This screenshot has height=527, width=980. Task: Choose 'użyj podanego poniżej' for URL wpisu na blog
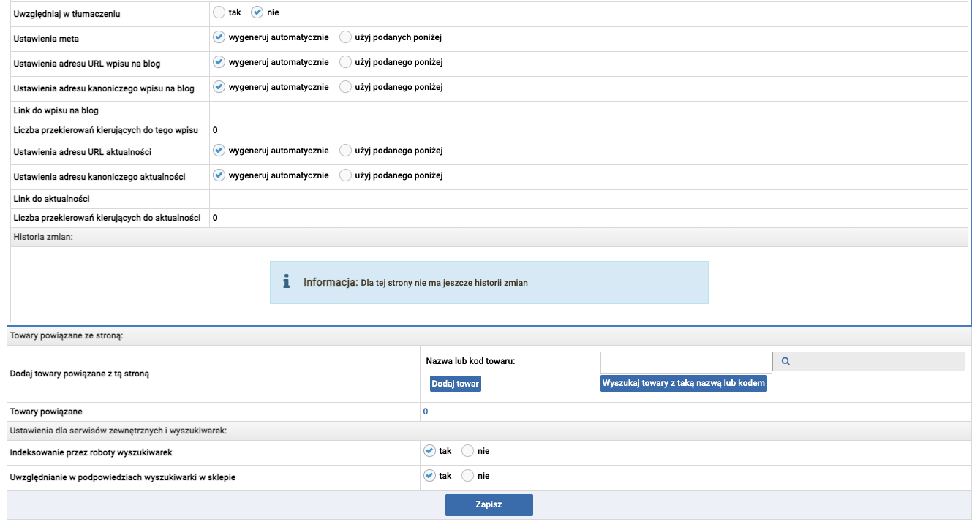pyautogui.click(x=346, y=62)
